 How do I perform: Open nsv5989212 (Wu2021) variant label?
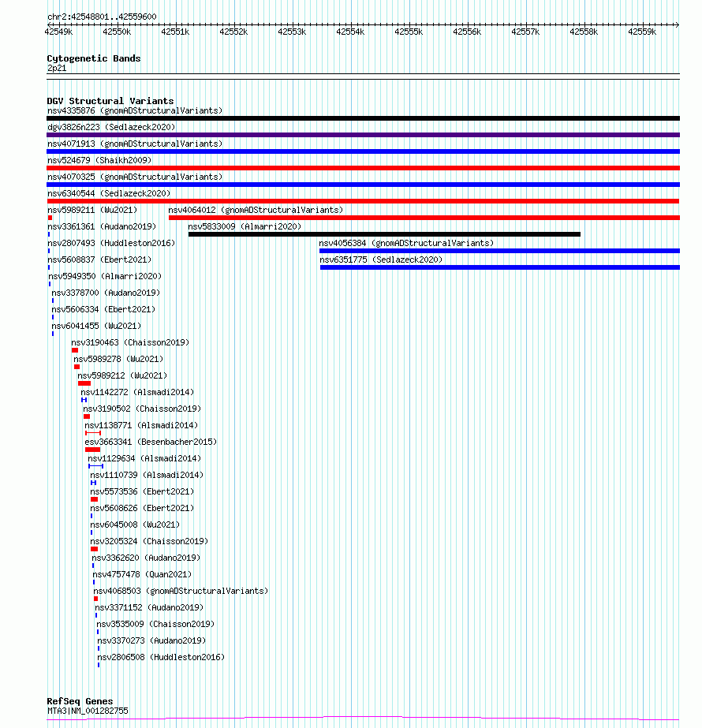[122, 375]
